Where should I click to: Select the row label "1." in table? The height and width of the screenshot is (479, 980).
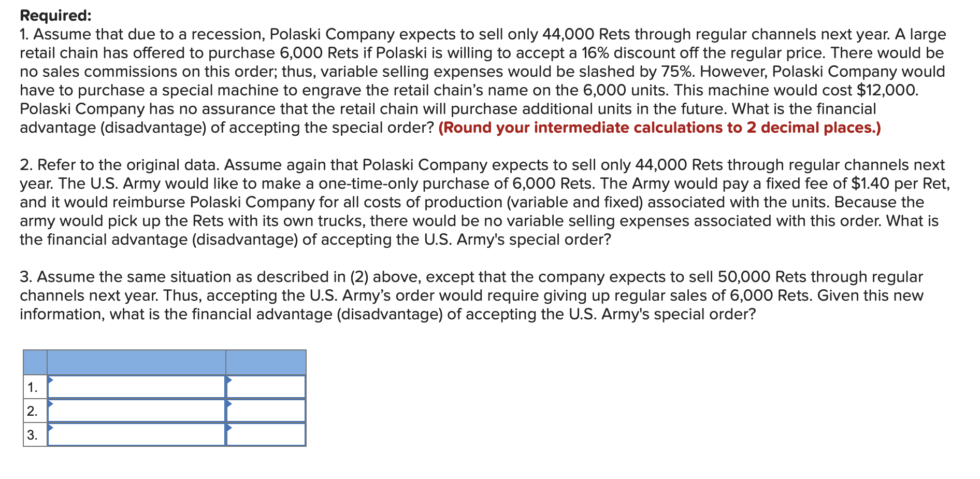pyautogui.click(x=33, y=387)
